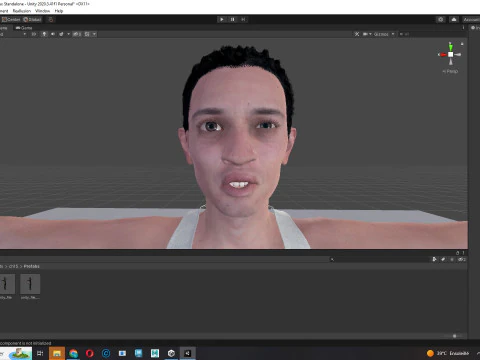The image size is (480, 360).
Task: Open Opera browser from the taskbar
Action: (90, 353)
